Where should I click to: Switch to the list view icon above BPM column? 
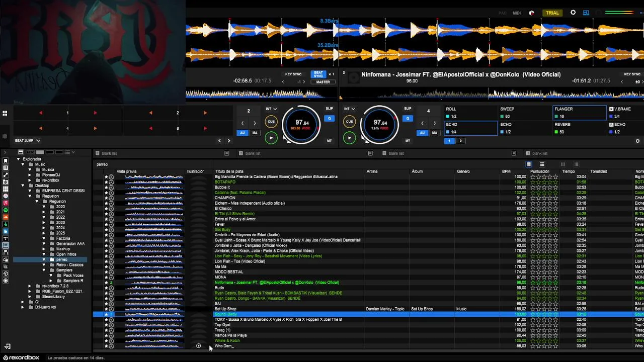[529, 164]
